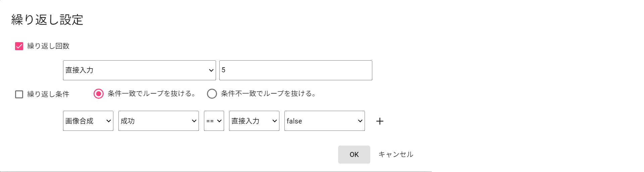Screen dimensions: 644x172
Task: Click the 繰り返し回数 label text
Action: pos(48,46)
